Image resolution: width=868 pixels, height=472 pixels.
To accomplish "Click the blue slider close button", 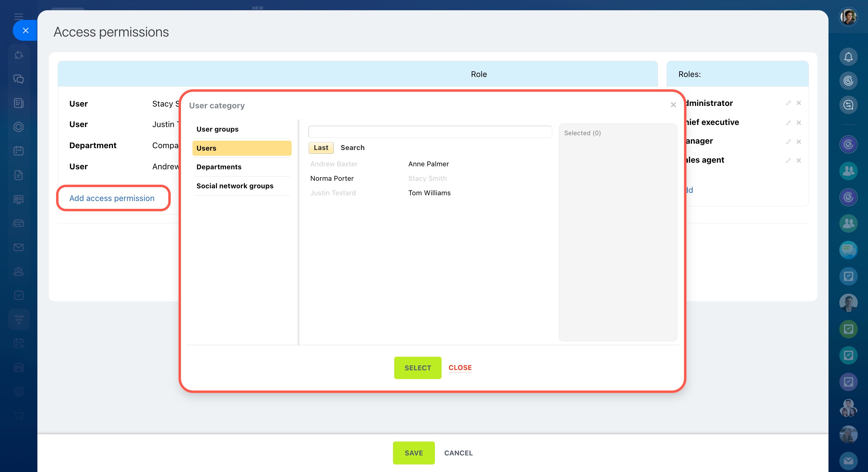I will coord(25,30).
